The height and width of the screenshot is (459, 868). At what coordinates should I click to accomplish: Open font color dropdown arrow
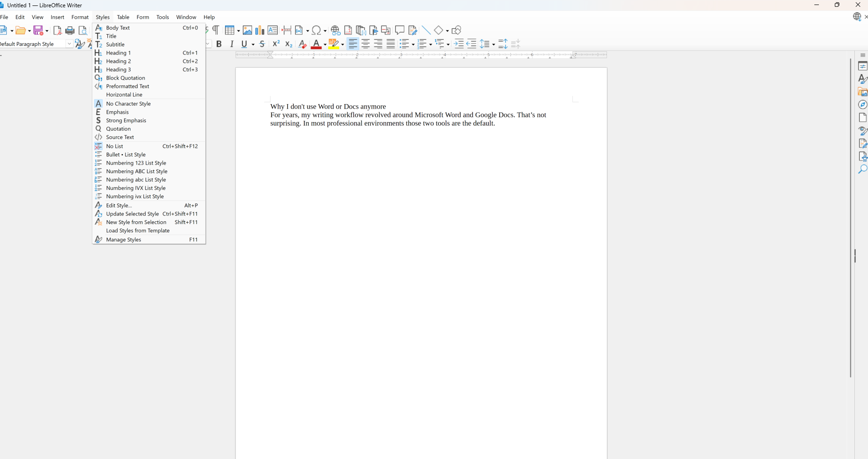325,44
